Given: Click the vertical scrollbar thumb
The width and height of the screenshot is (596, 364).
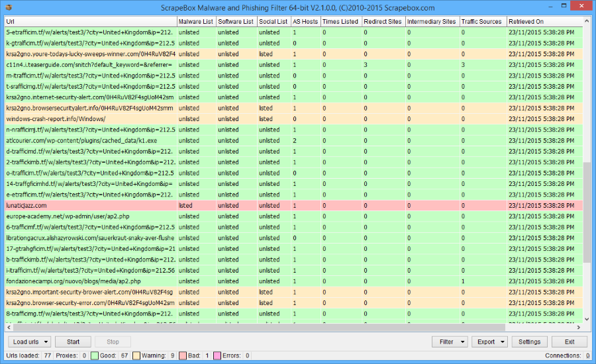Looking at the screenshot, I should (587, 211).
